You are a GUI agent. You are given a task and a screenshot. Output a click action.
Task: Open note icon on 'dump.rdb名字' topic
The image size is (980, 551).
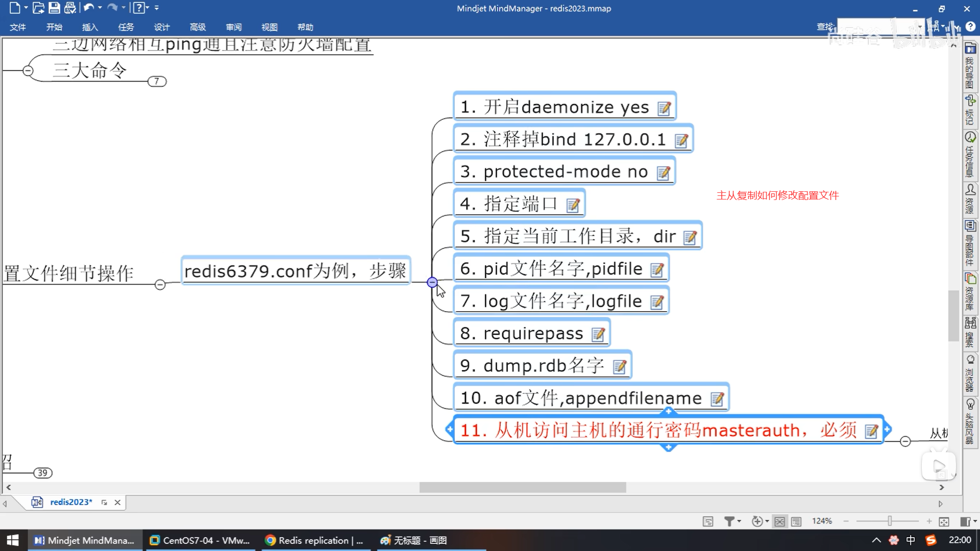[619, 367]
